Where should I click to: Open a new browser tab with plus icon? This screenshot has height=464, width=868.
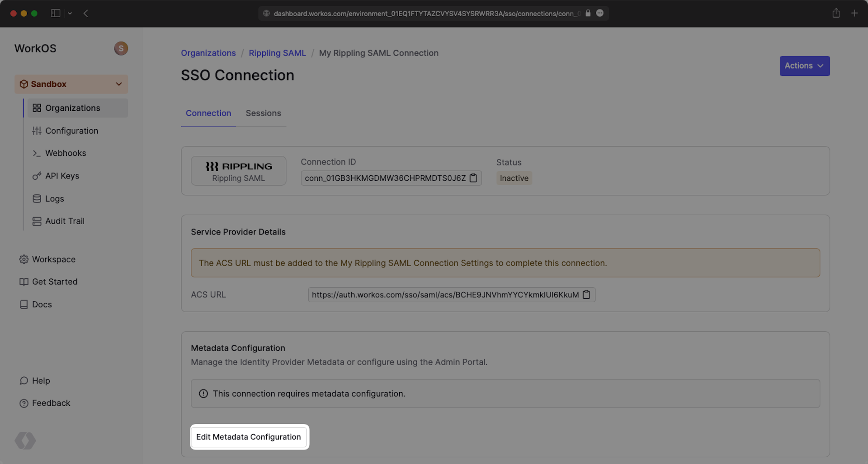click(x=854, y=13)
